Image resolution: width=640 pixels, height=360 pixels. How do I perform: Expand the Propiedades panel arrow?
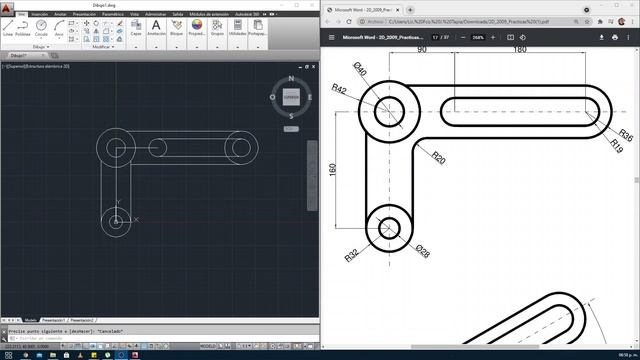pyautogui.click(x=197, y=47)
